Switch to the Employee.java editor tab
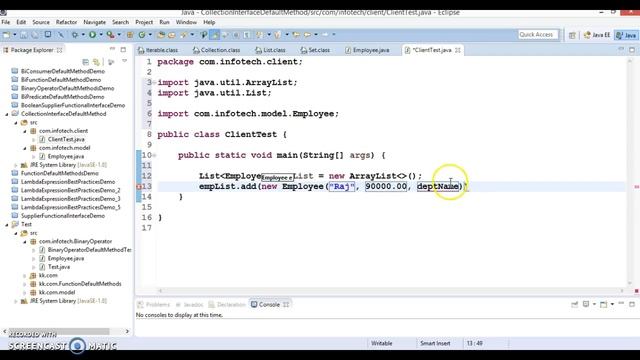This screenshot has height=360, width=640. [367, 50]
